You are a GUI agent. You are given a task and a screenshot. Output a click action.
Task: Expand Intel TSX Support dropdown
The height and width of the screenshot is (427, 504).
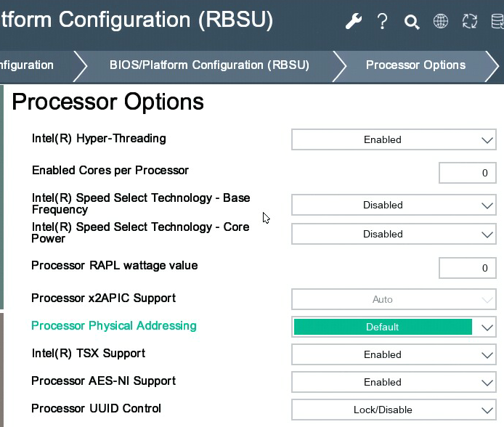393,354
